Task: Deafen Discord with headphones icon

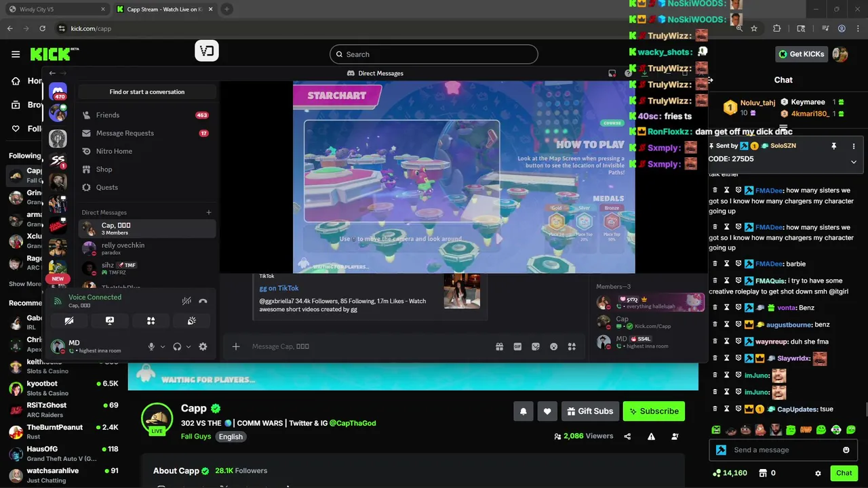Action: tap(177, 346)
